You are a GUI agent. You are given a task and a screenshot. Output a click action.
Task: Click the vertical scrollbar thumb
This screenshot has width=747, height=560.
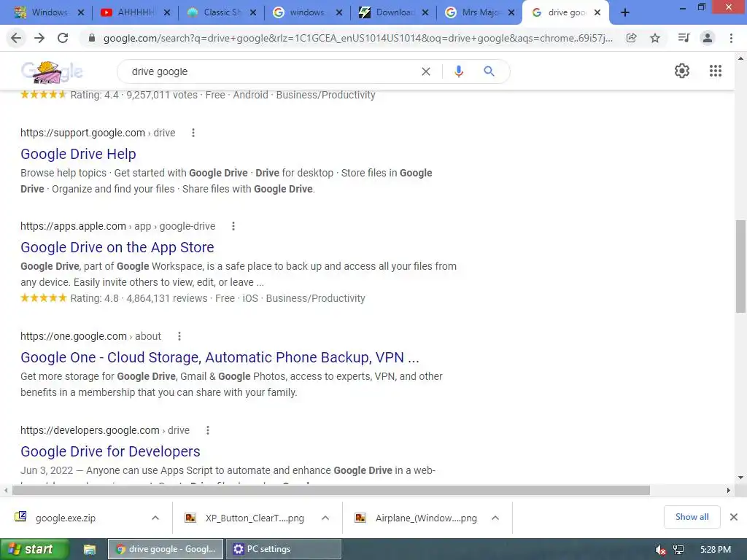coord(740,266)
